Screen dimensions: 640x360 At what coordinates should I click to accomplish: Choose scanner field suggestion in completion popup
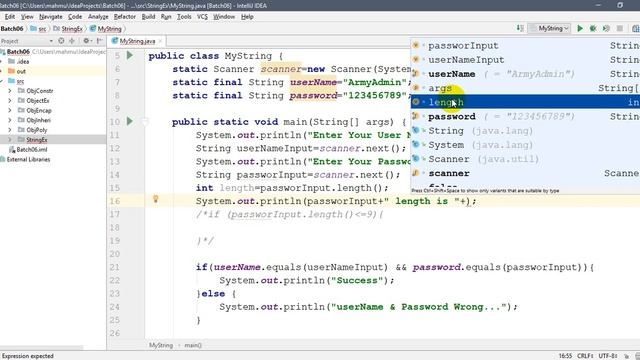[x=525, y=173]
